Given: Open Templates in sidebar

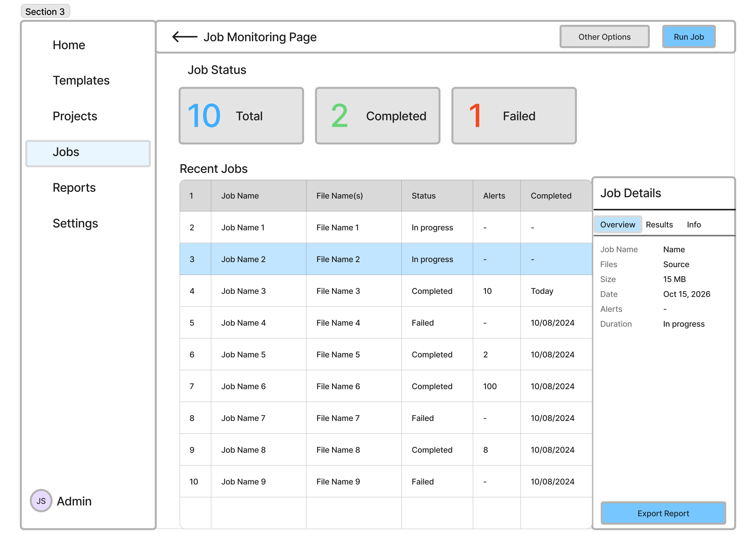Looking at the screenshot, I should 81,80.
